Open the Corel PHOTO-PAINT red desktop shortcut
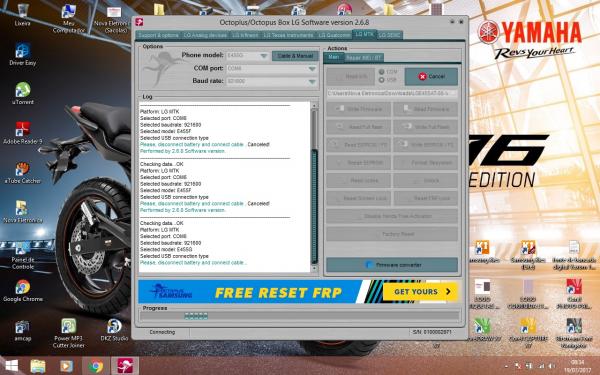 pyautogui.click(x=574, y=293)
